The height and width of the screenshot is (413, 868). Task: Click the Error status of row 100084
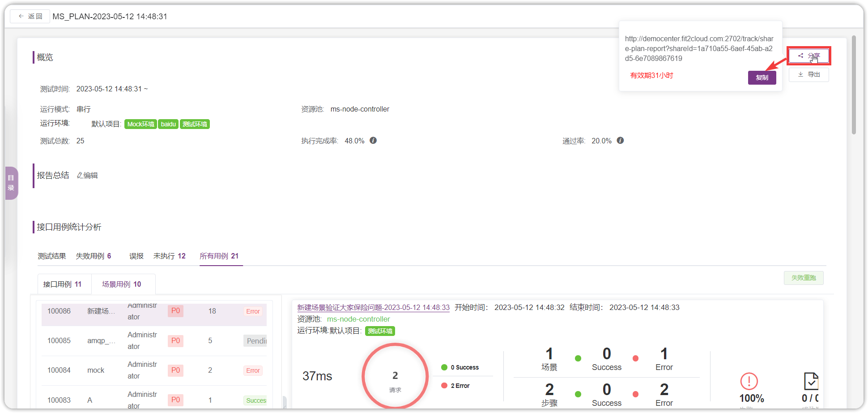click(253, 370)
